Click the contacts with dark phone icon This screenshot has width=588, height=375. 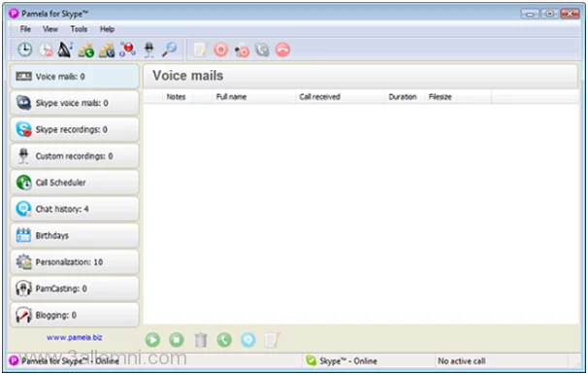coord(107,50)
